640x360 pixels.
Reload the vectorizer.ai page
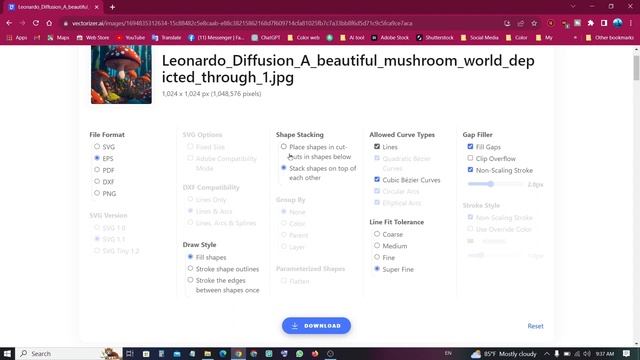click(x=36, y=23)
